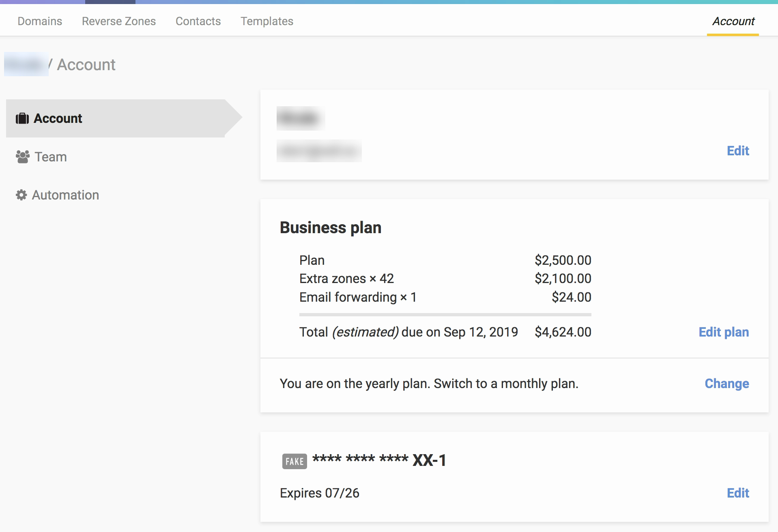Click the FAKE card brand badge
Screen dimensions: 778x532
point(294,461)
